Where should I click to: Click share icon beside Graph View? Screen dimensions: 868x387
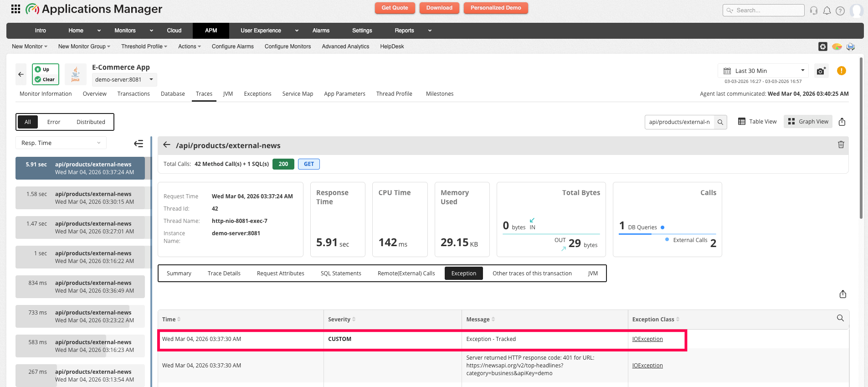click(842, 122)
